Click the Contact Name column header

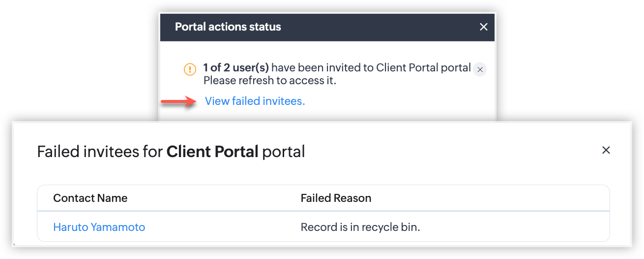coord(90,198)
